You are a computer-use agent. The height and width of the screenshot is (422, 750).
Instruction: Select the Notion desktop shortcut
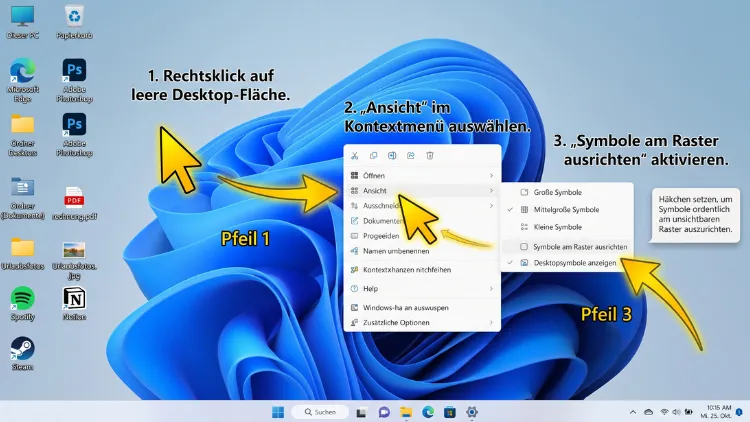[75, 298]
